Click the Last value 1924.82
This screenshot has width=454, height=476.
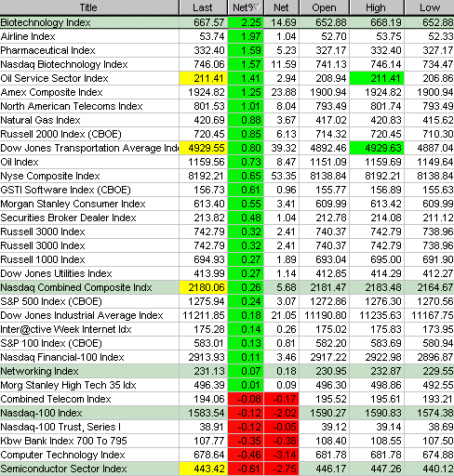click(204, 92)
